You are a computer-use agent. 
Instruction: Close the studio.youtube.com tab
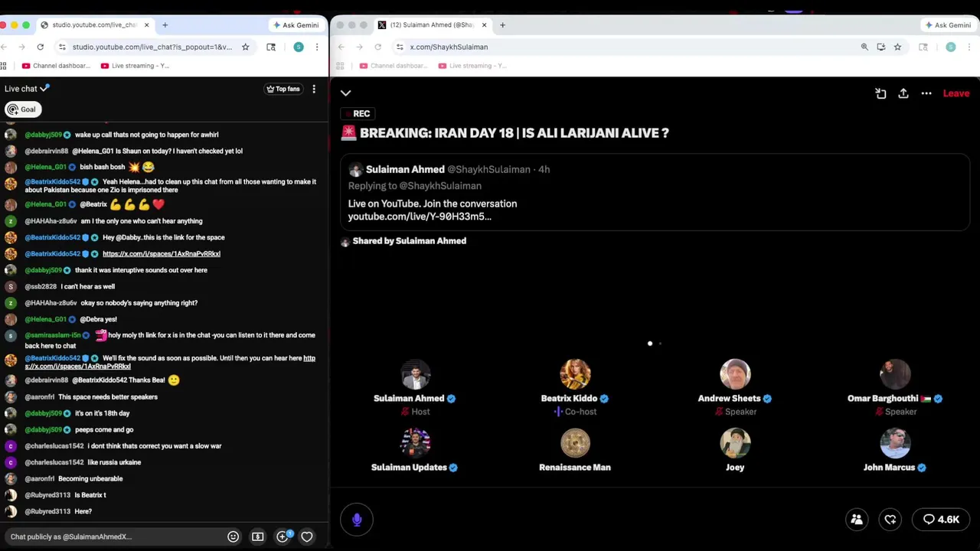click(x=145, y=25)
